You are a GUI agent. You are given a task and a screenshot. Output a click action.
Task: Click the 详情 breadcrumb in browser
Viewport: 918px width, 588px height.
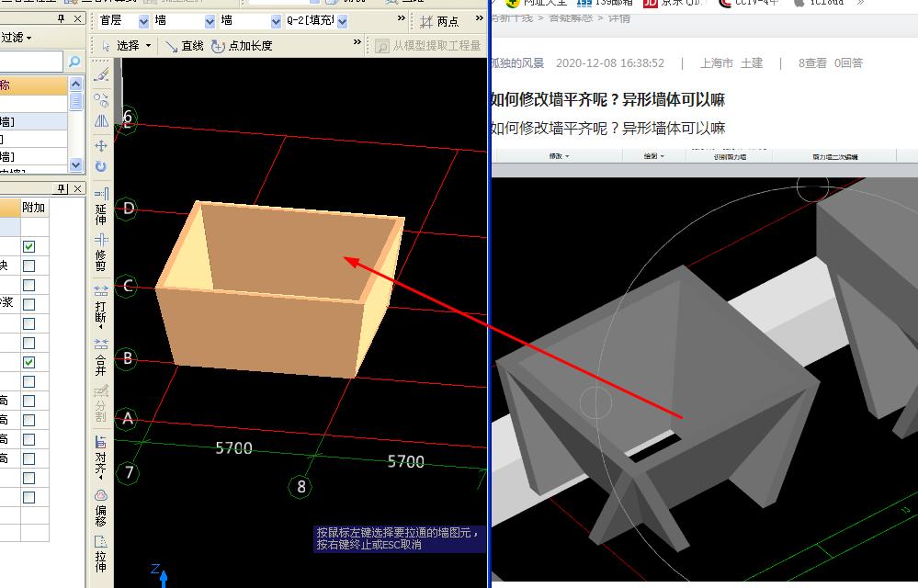[619, 18]
